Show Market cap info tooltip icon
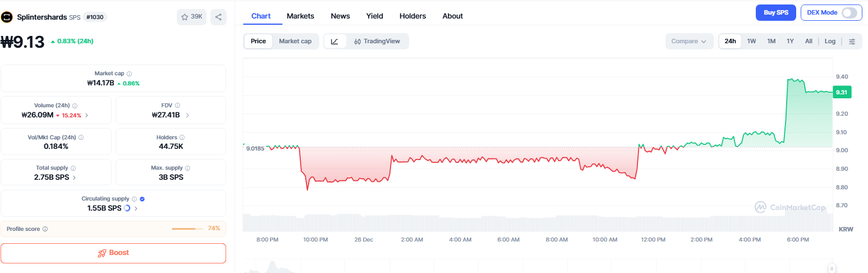 (x=130, y=74)
